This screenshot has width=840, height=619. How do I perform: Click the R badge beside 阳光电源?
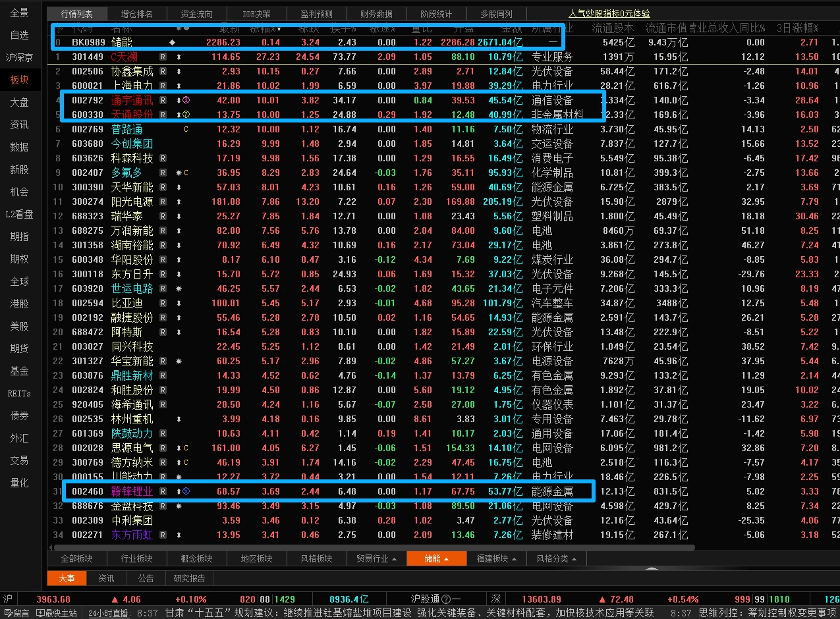163,202
